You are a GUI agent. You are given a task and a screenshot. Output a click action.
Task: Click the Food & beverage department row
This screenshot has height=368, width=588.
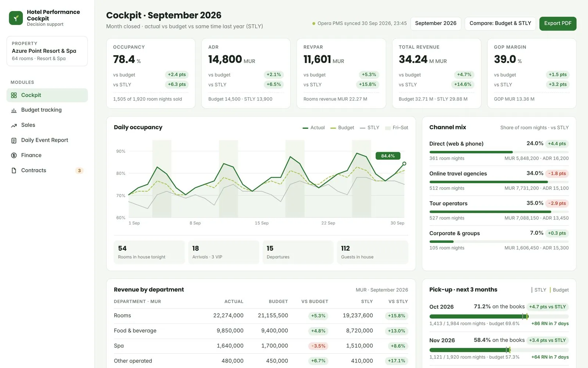click(261, 331)
